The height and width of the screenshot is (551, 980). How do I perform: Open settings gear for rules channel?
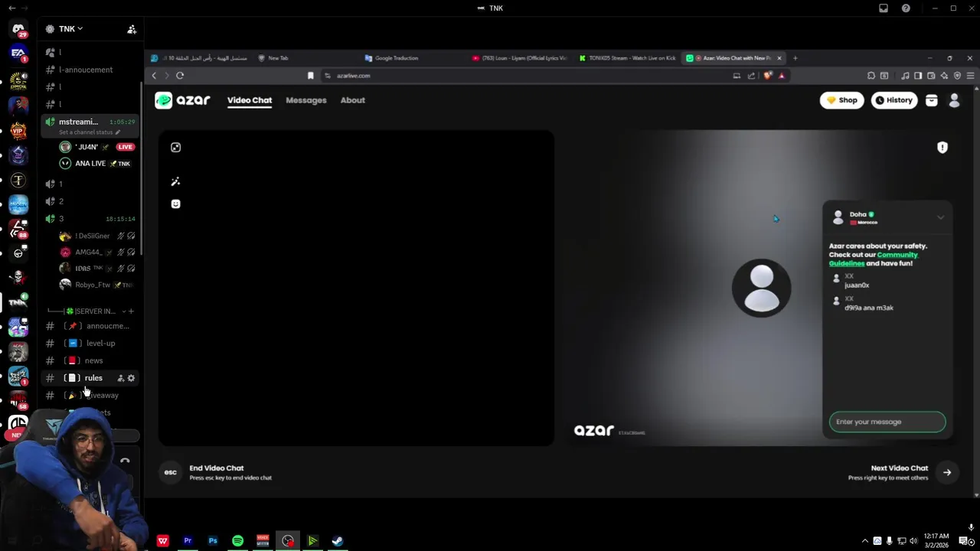pos(131,378)
